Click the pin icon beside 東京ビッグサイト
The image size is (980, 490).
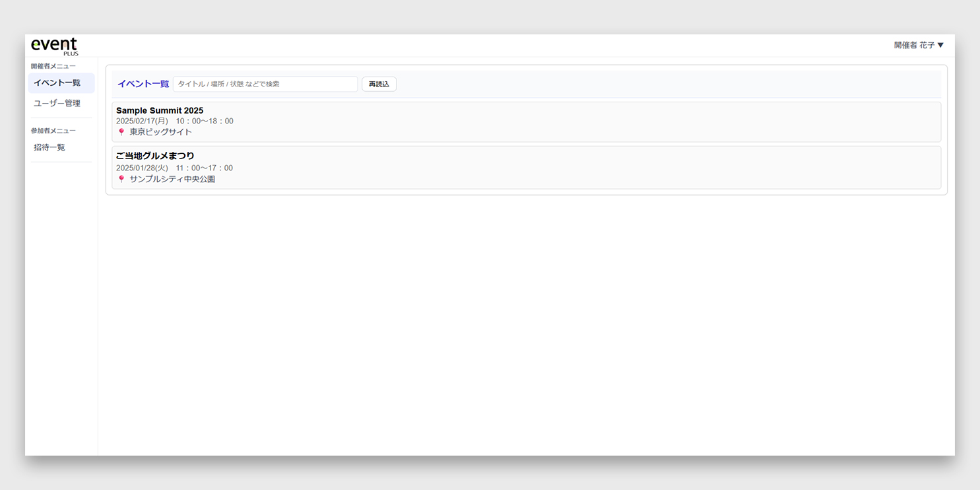point(121,132)
